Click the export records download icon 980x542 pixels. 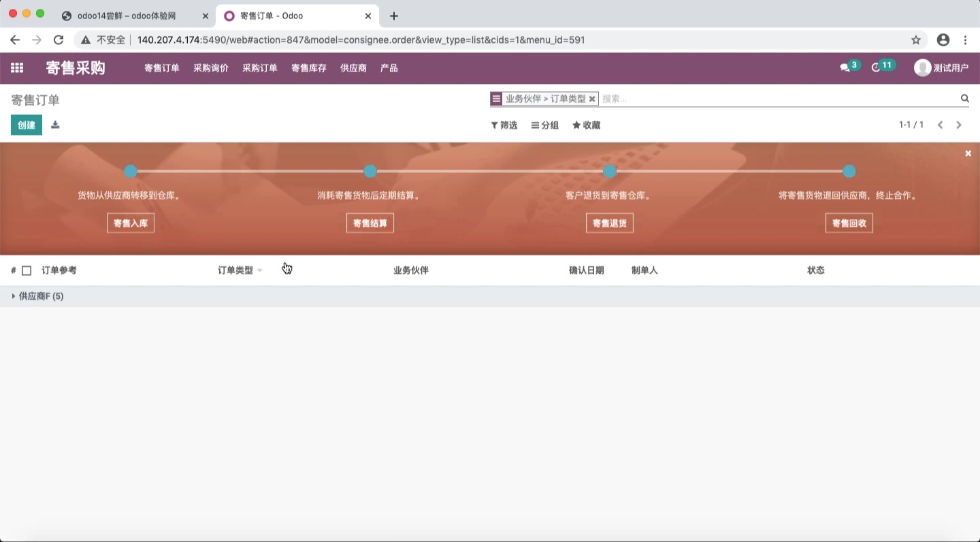coord(55,125)
